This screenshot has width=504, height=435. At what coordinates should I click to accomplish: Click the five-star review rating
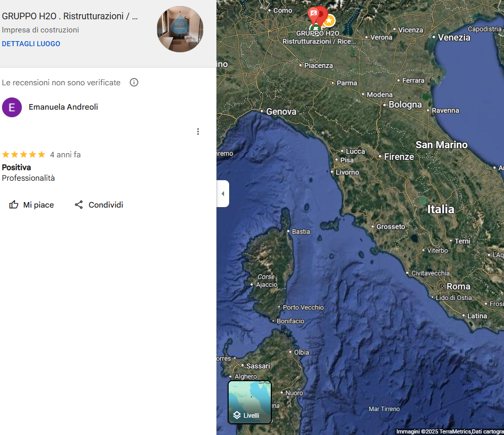pos(23,155)
